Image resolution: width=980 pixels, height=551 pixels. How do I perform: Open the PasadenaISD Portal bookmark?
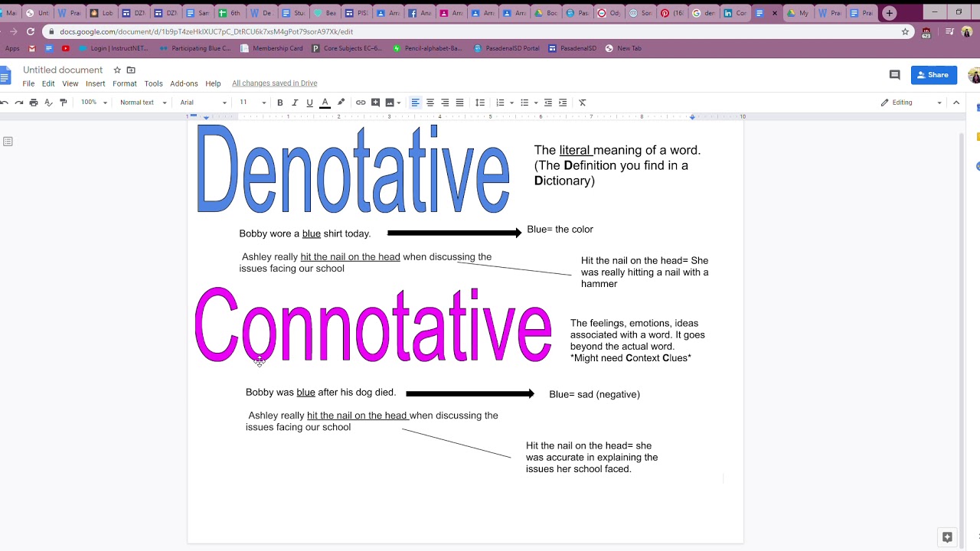coord(506,48)
